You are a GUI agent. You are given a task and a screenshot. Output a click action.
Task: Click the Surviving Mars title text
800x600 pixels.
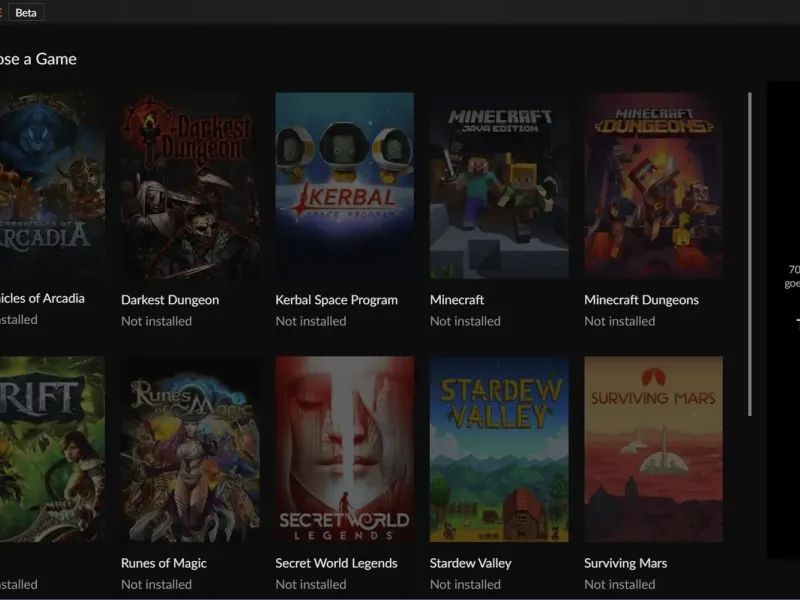pyautogui.click(x=626, y=563)
